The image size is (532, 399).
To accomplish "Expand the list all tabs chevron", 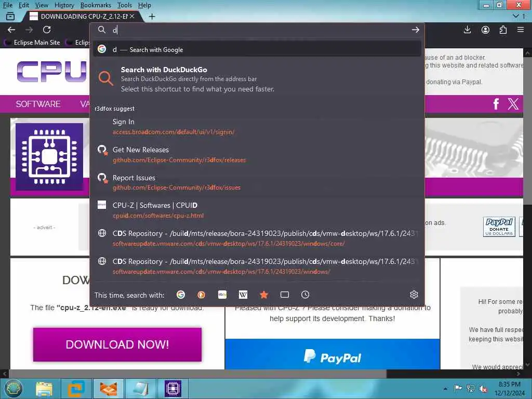I will (x=516, y=16).
